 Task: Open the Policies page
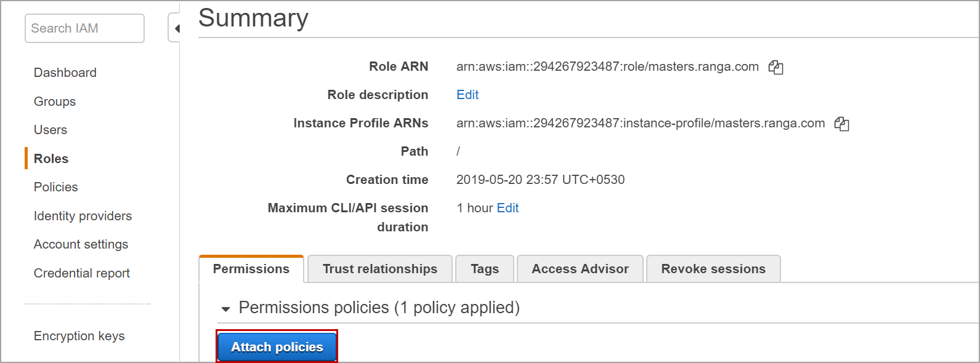click(x=56, y=187)
